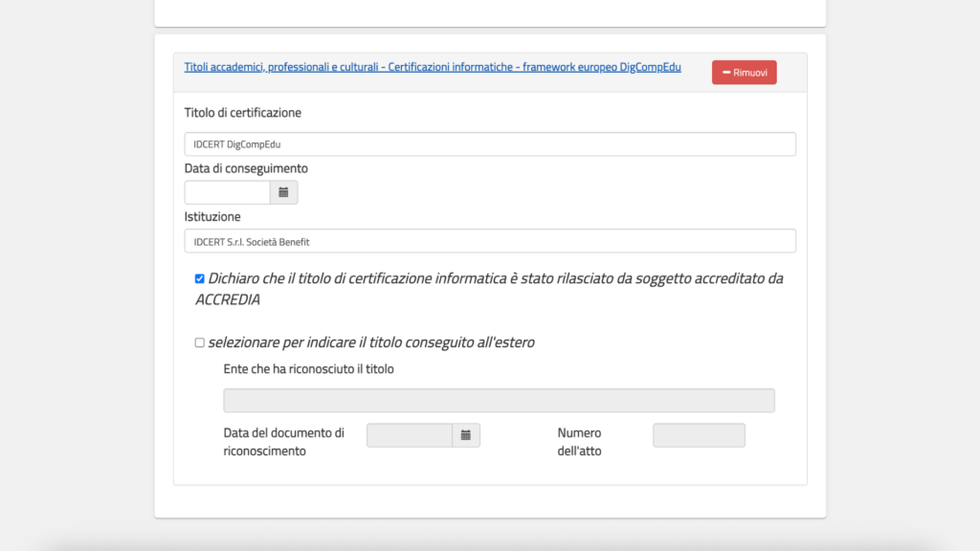Image resolution: width=980 pixels, height=551 pixels.
Task: Click the 'Data del documento di riconoscimento' label
Action: coord(283,442)
